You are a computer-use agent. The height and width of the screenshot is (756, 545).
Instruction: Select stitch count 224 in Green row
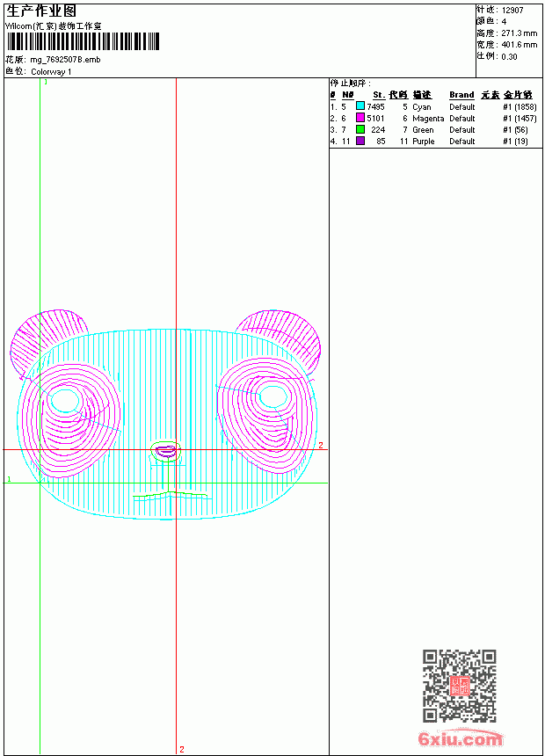pos(378,130)
